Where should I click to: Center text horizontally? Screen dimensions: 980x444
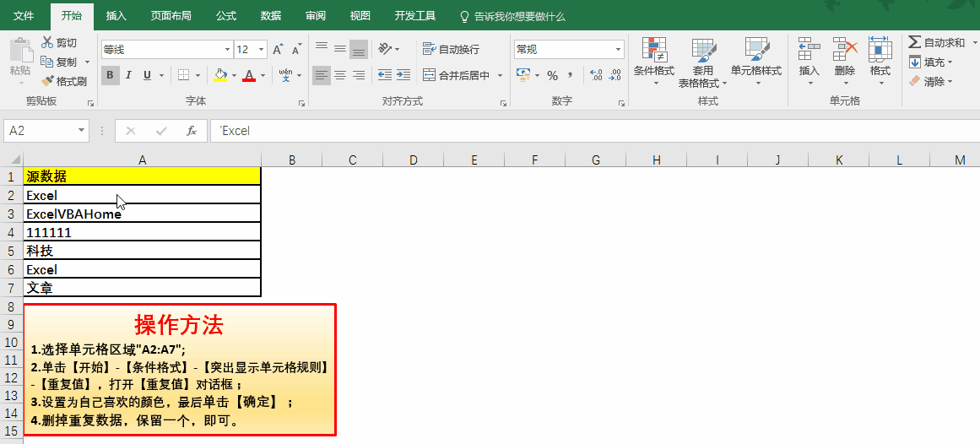340,76
